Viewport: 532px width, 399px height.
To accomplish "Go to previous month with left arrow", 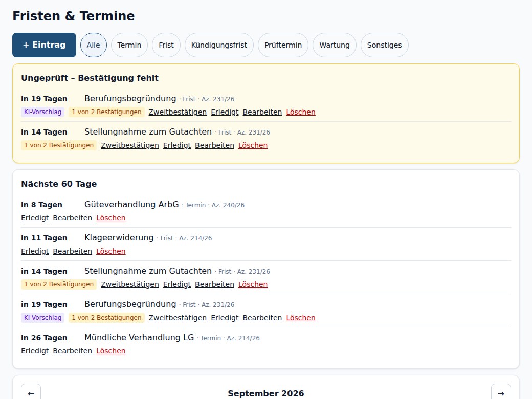I will tap(31, 393).
